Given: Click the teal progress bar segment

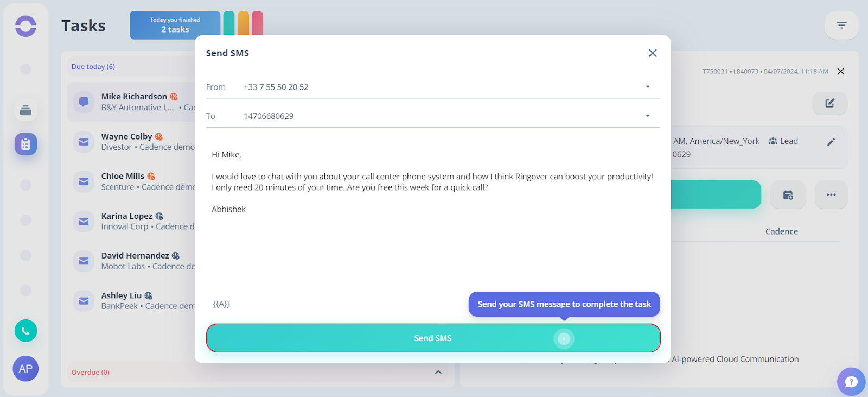Looking at the screenshot, I should pos(229,23).
